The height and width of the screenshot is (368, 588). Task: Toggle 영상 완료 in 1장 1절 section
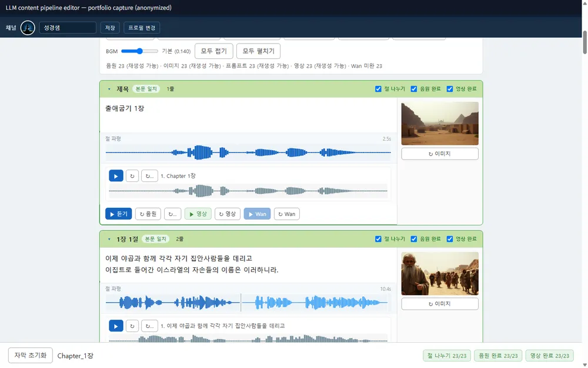click(450, 239)
